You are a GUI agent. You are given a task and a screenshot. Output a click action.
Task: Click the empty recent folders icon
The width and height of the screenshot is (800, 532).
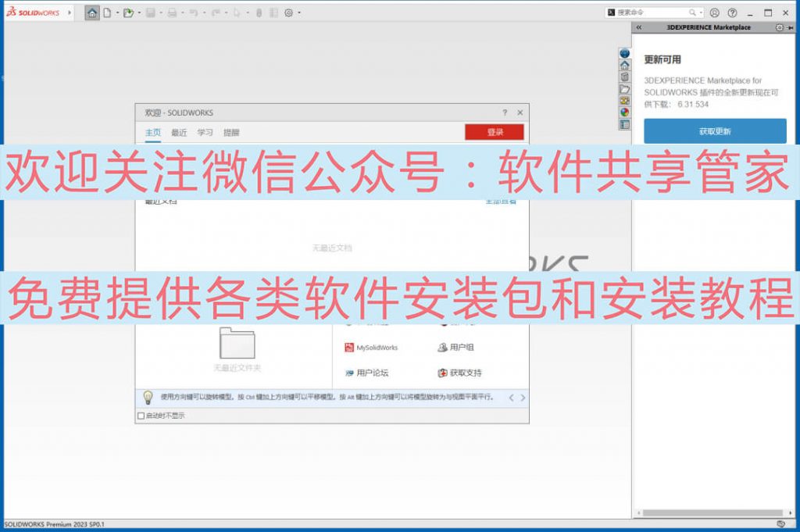point(237,343)
